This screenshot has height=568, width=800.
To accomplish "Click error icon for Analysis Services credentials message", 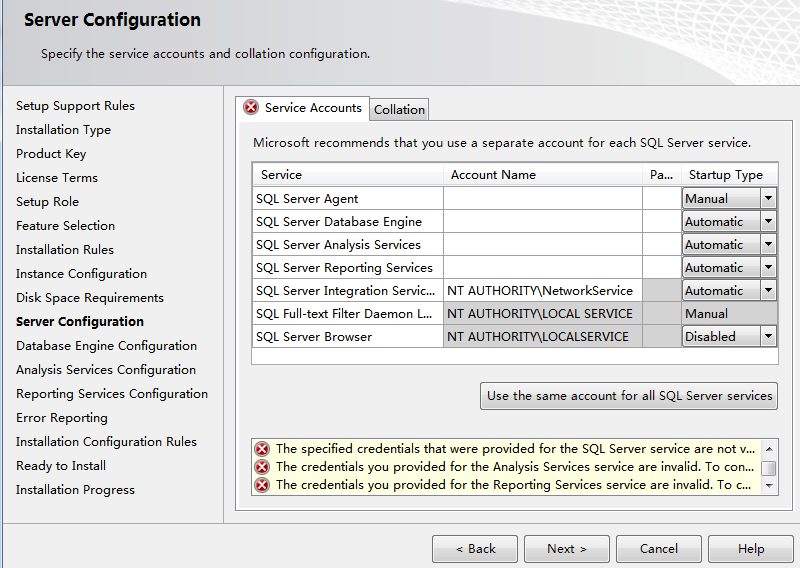I will (x=262, y=467).
